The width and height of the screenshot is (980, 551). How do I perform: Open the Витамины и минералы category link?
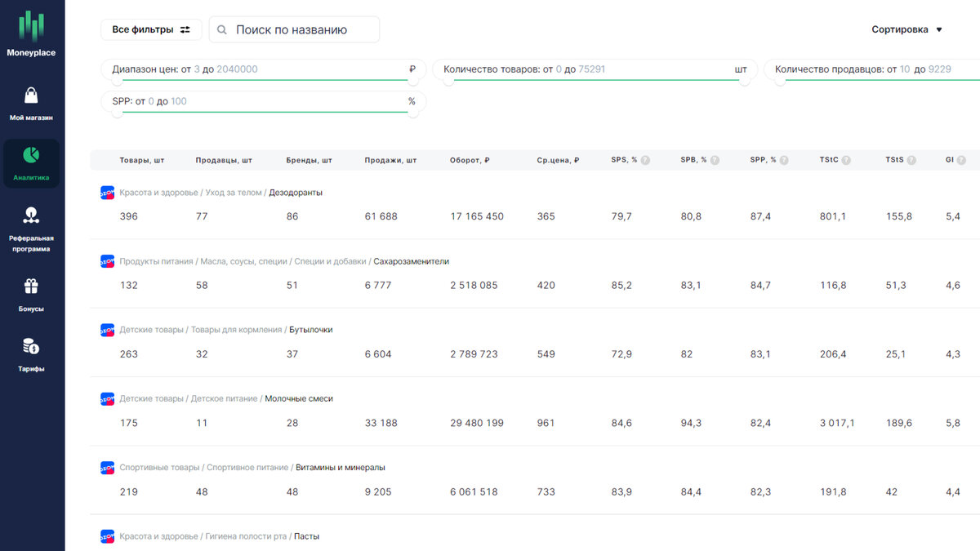point(341,468)
